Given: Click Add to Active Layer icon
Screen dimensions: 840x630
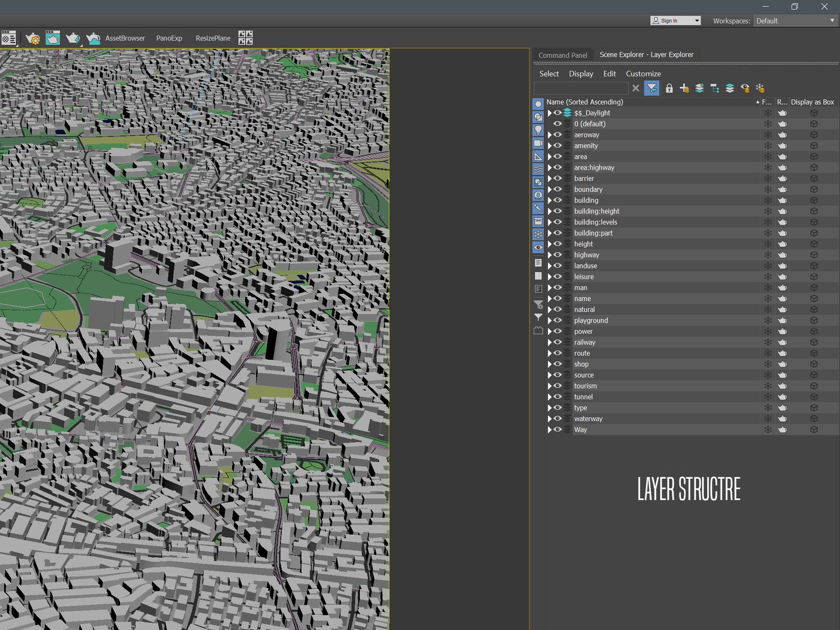Looking at the screenshot, I should (699, 88).
